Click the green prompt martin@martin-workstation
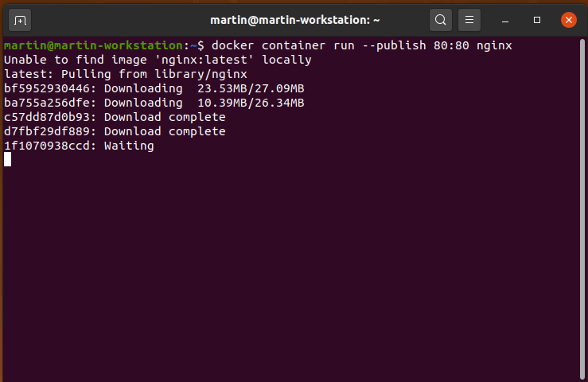The height and width of the screenshot is (382, 588). 93,45
